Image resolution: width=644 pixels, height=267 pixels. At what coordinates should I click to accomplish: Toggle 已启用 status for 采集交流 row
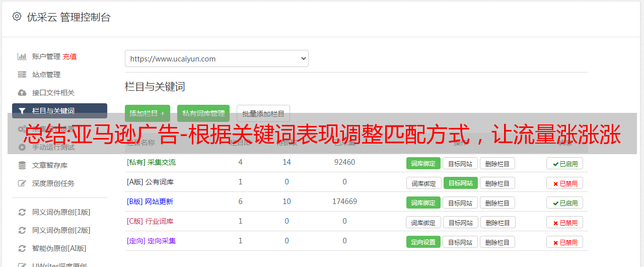click(565, 163)
